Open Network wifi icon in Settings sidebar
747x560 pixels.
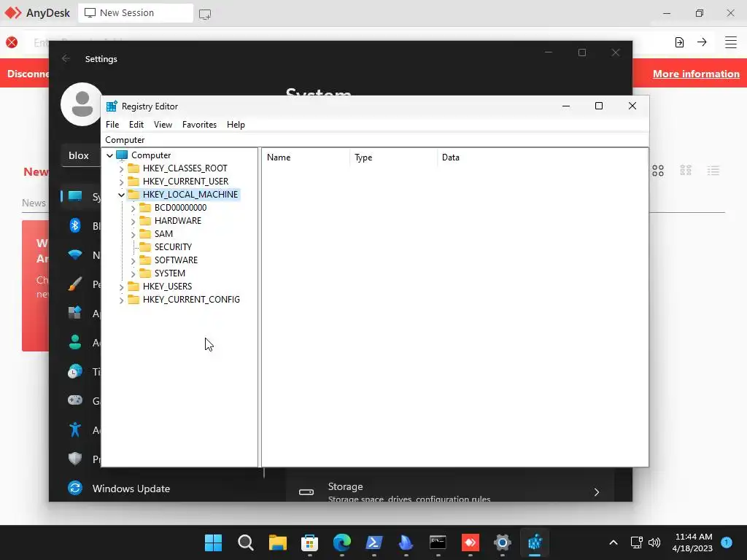(x=75, y=254)
